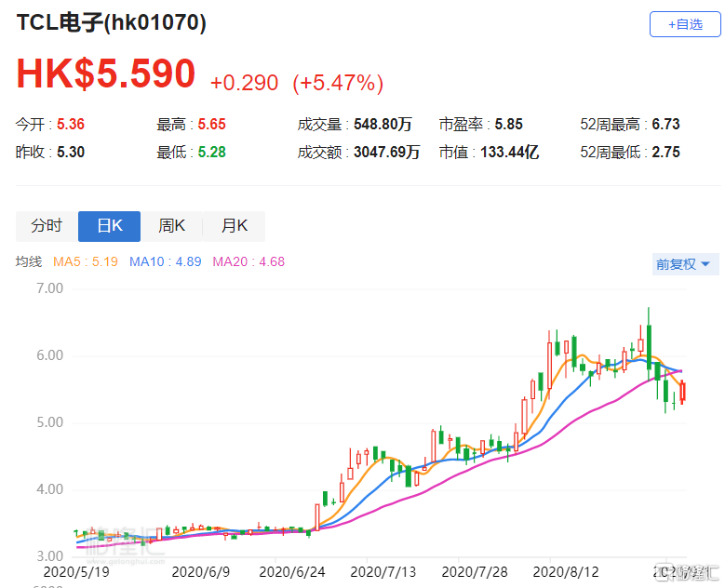Click the 2020/8/12 date axis label
Screen dimensions: 725x588
coord(566,572)
